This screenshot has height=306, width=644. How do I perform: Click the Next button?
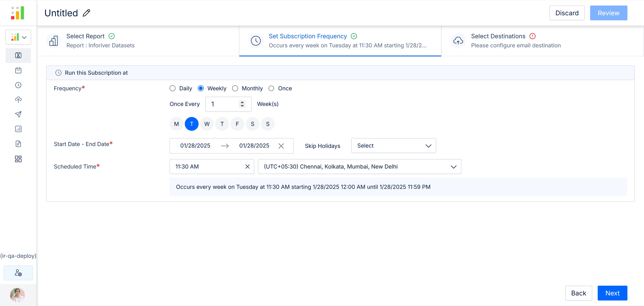(612, 293)
